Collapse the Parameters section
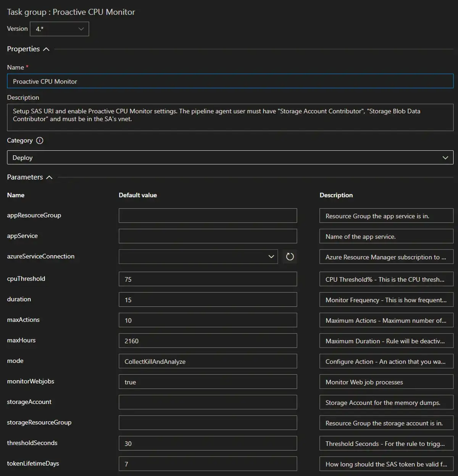This screenshot has width=458, height=476. [x=49, y=177]
